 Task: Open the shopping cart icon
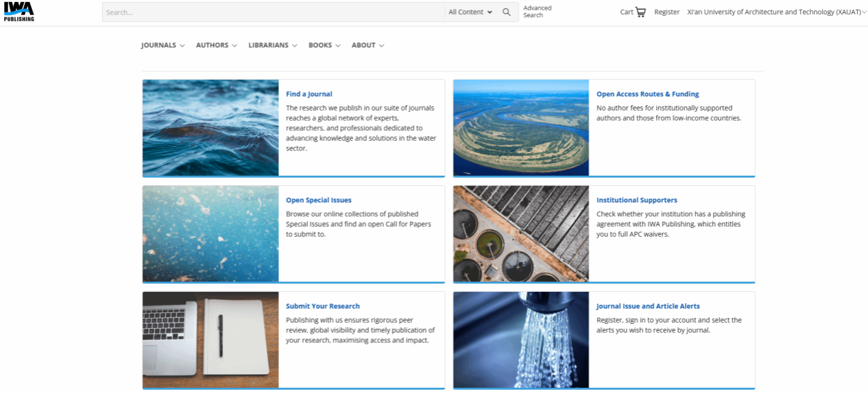(x=640, y=12)
